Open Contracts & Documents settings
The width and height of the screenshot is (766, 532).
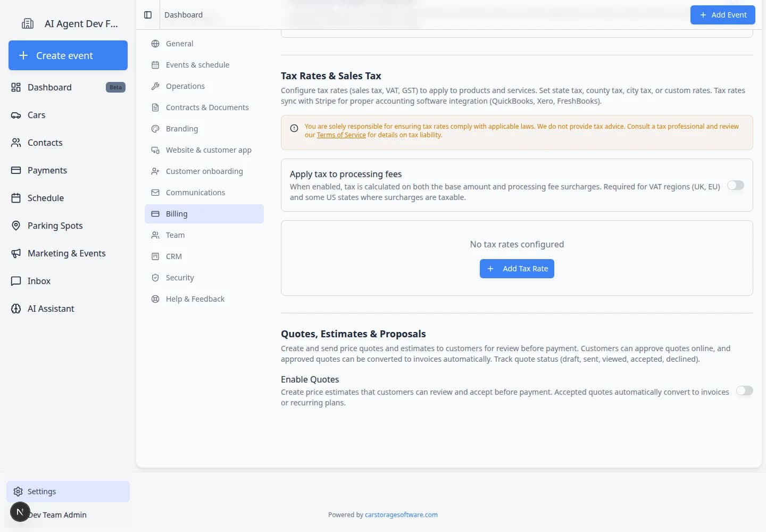[x=204, y=107]
